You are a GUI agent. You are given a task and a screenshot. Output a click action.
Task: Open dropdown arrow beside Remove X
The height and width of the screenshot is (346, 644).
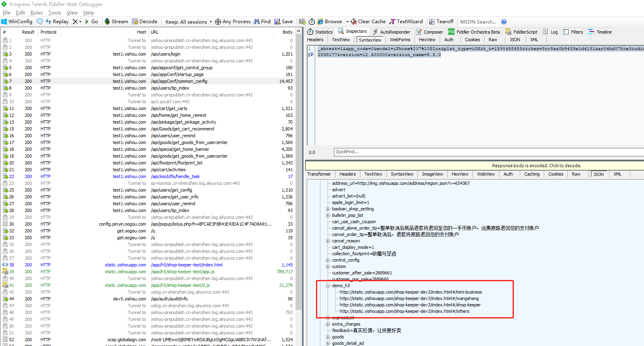click(x=80, y=22)
